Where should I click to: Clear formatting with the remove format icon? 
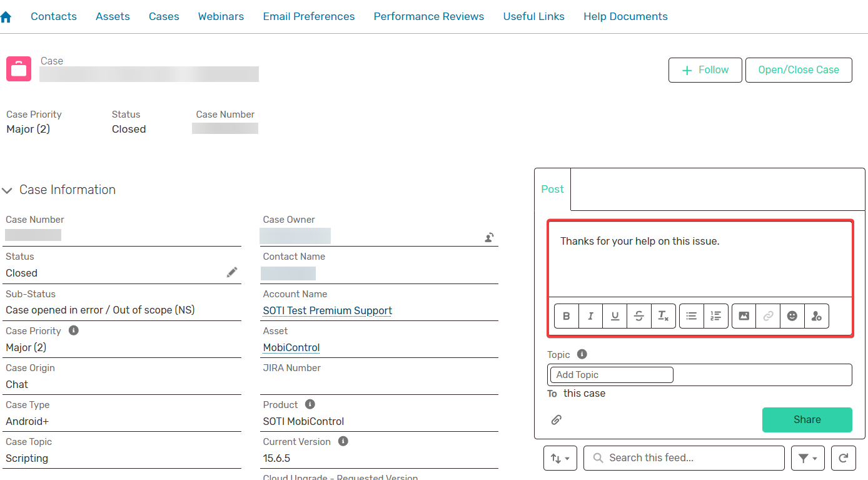(x=664, y=315)
